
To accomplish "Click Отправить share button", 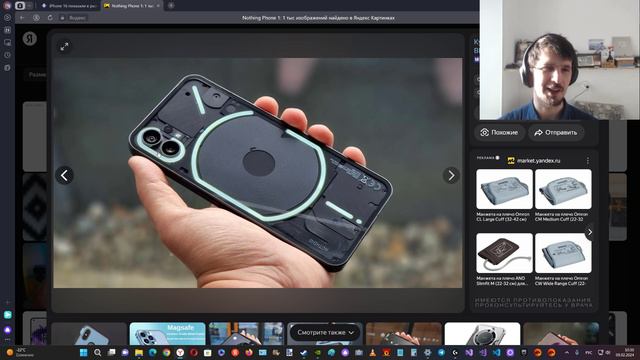I will 556,132.
